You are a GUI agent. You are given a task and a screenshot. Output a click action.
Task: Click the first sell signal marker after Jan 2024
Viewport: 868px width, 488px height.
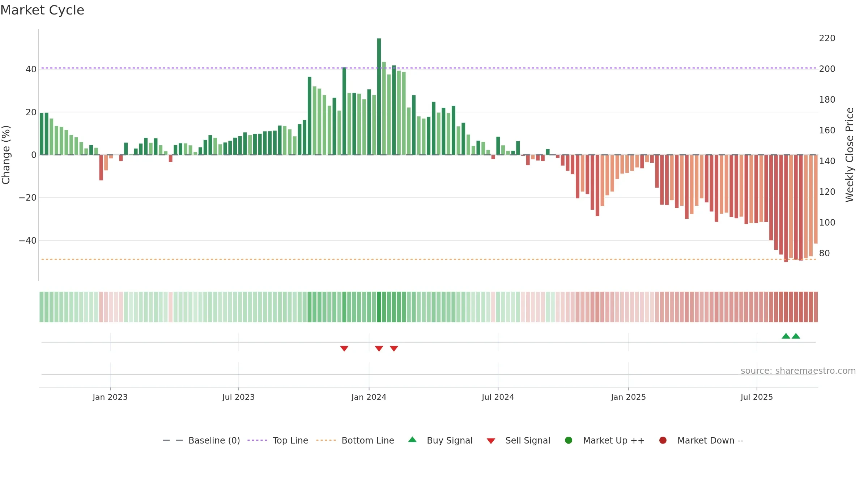click(x=379, y=348)
